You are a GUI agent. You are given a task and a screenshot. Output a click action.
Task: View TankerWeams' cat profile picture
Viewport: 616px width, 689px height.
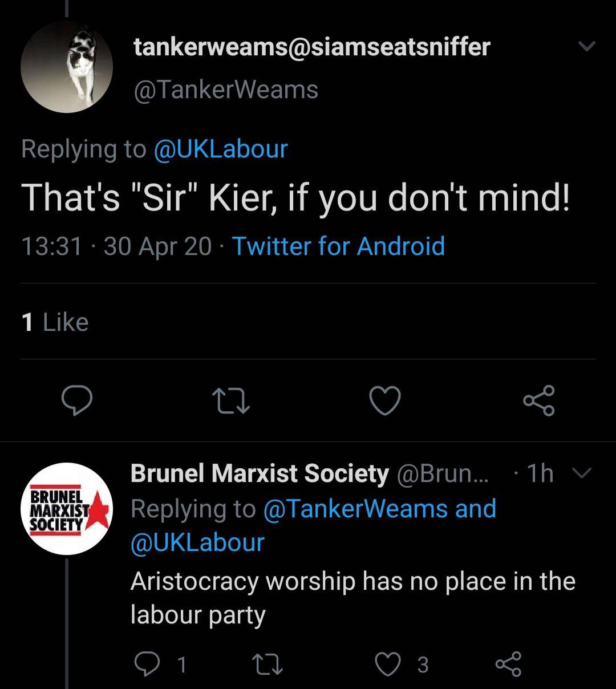click(x=67, y=67)
